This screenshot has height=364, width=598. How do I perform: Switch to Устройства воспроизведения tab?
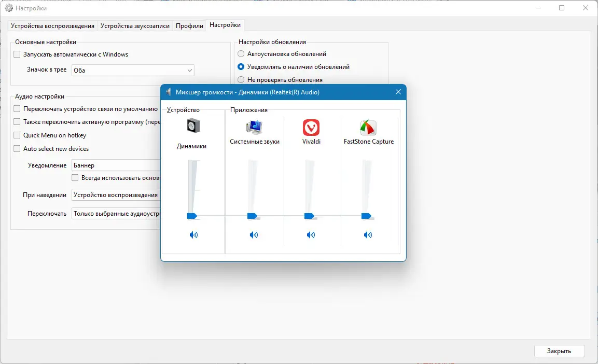52,25
